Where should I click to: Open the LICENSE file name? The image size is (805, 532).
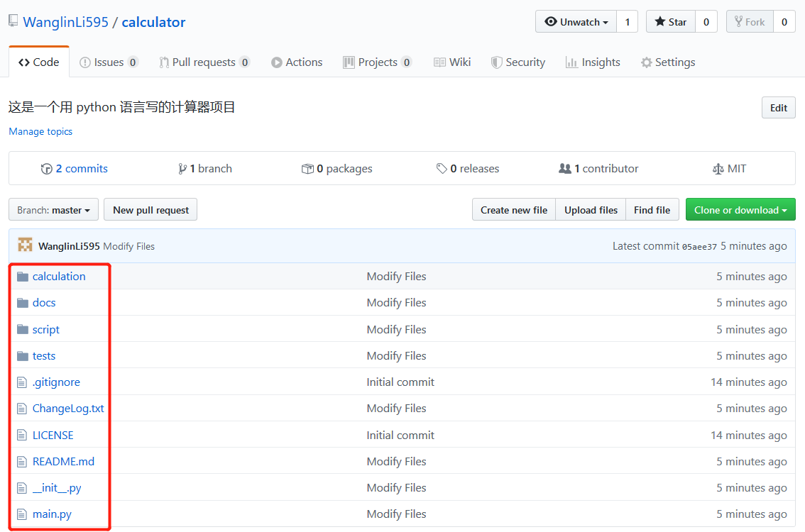tap(53, 435)
